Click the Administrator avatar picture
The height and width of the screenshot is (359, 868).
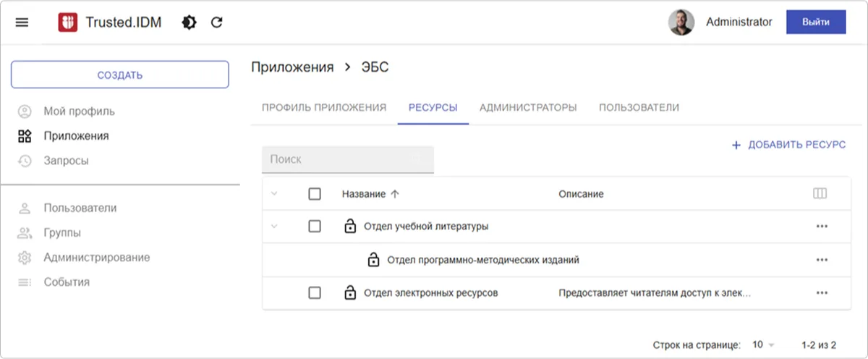click(681, 22)
